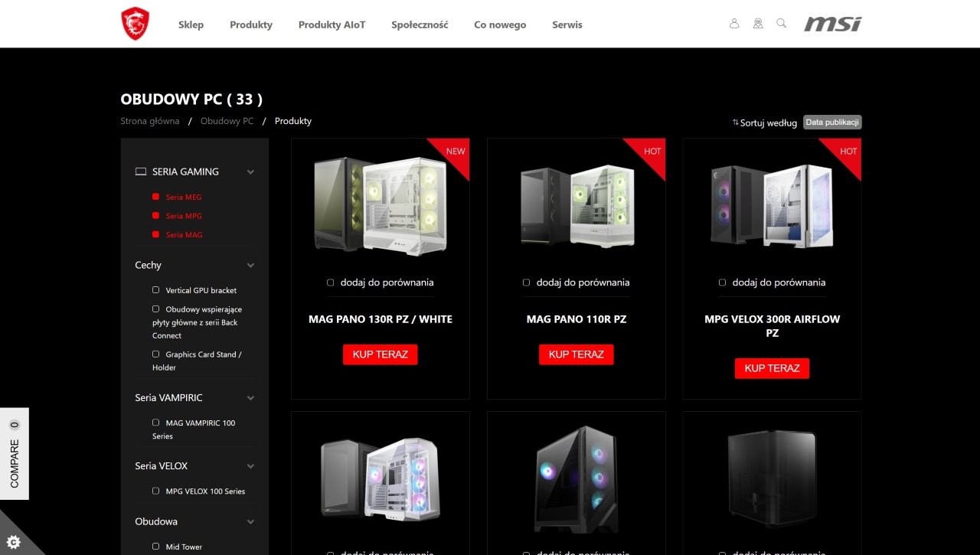Click the MSI dragon shield logo

[135, 24]
